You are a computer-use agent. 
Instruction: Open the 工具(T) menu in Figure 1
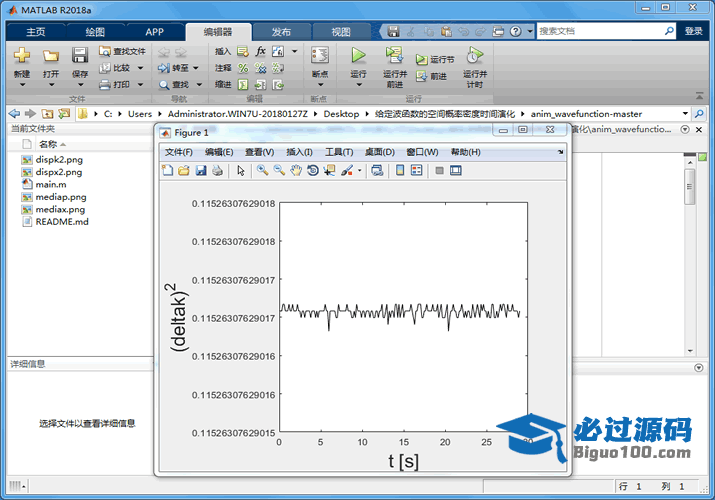click(x=339, y=152)
